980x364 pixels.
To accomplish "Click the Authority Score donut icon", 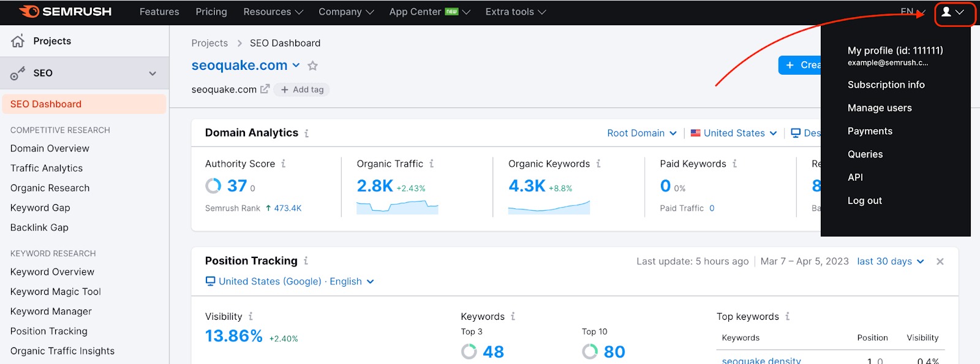I will pos(213,186).
